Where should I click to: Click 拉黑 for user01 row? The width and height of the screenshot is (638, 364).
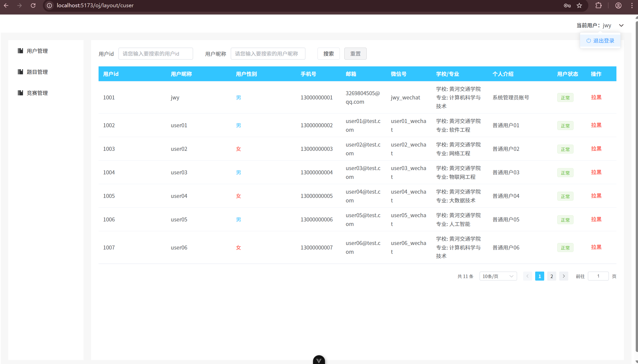(596, 125)
